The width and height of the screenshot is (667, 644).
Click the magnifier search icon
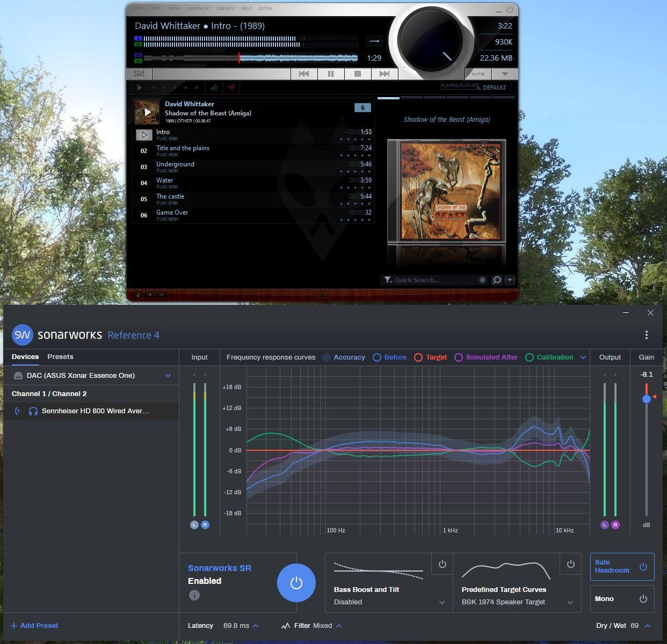[x=497, y=280]
